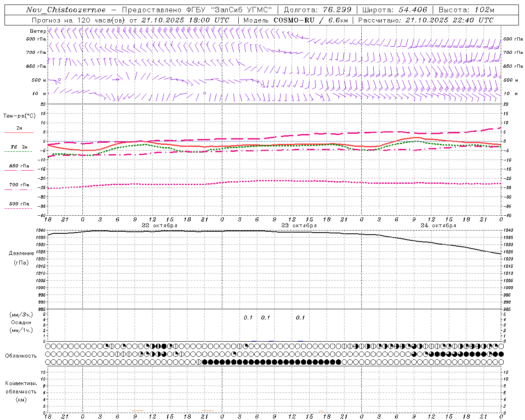Click the dash-dot sample under 700 гПа legend
Image resolution: width=525 pixels, height=420 pixels.
tap(18, 189)
